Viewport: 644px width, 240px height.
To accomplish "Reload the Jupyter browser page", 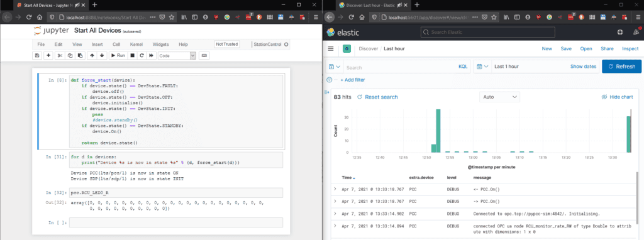I will pos(29,18).
